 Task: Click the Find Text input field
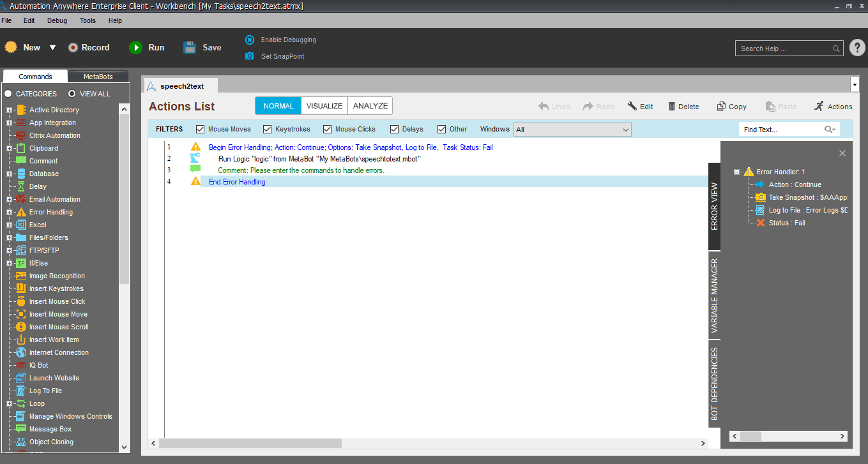point(782,130)
